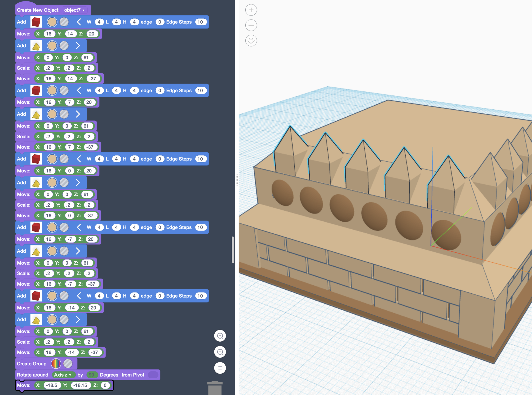Select the yellow pyramid shape icon

pos(36,45)
